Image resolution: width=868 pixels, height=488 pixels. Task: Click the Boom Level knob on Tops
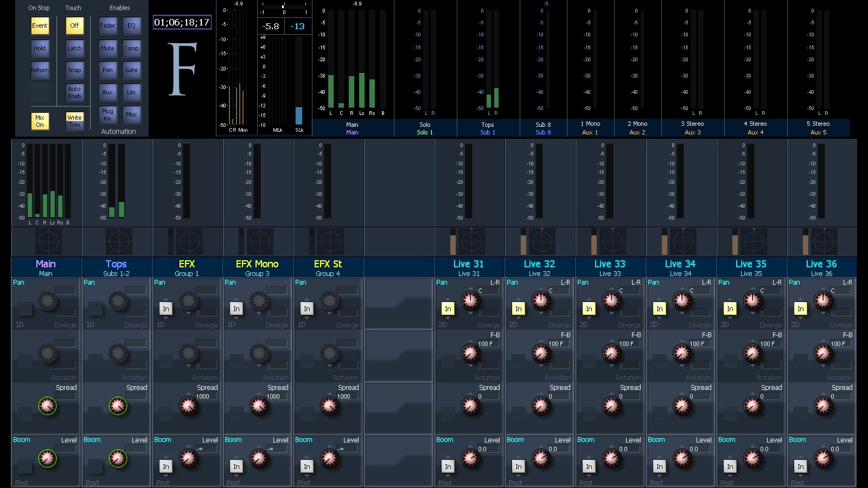(118, 458)
